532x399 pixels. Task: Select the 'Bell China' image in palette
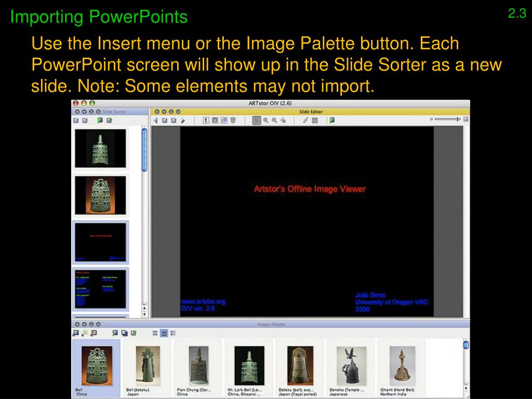click(x=97, y=368)
